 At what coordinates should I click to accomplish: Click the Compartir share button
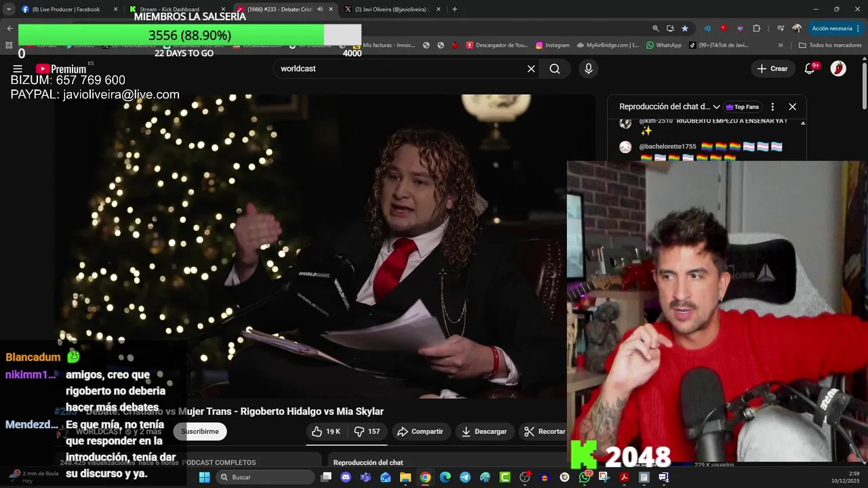click(x=420, y=431)
